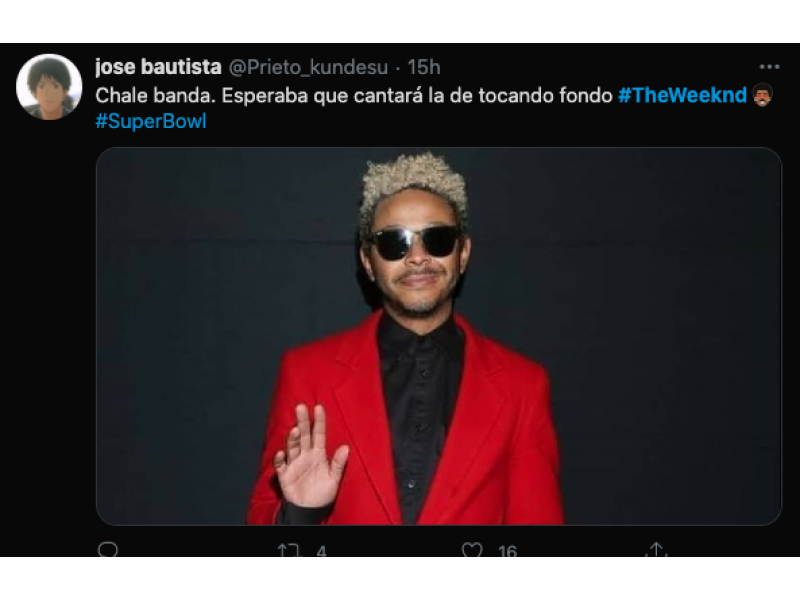800x600 pixels.
Task: Follow the #SuperBowl hashtag link
Action: tap(151, 121)
